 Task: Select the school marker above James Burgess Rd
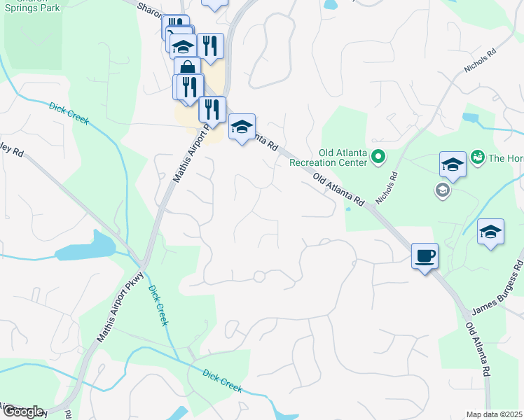(x=490, y=232)
